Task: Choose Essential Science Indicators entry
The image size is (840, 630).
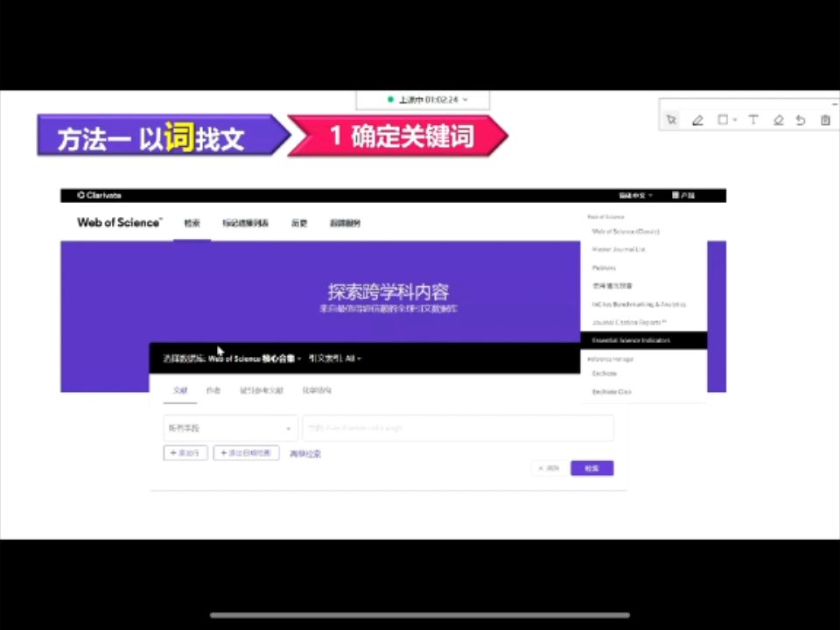Action: [x=644, y=340]
